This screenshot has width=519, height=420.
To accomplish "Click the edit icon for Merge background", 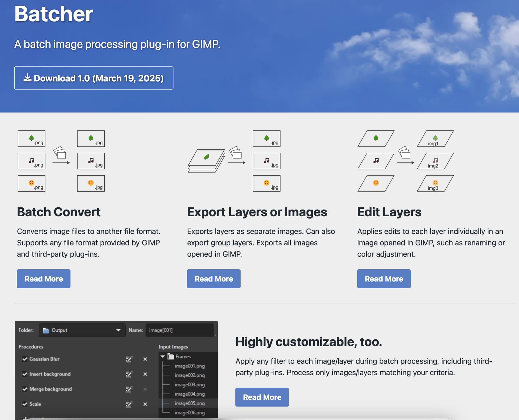I will pos(129,389).
